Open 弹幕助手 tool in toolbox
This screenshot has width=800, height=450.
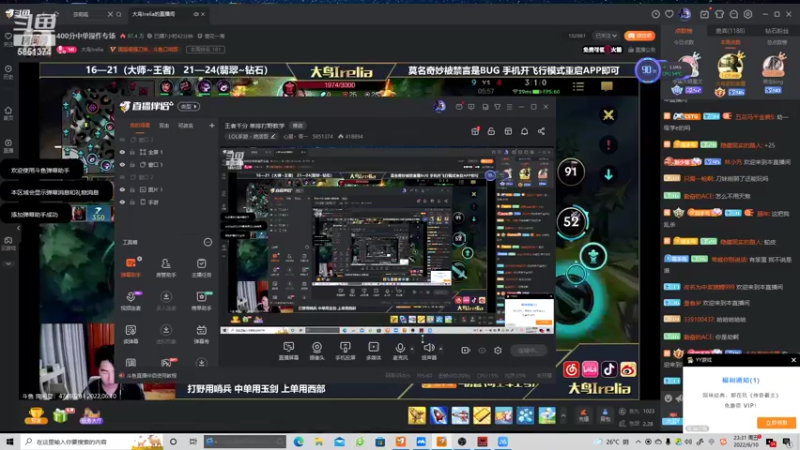(x=131, y=267)
